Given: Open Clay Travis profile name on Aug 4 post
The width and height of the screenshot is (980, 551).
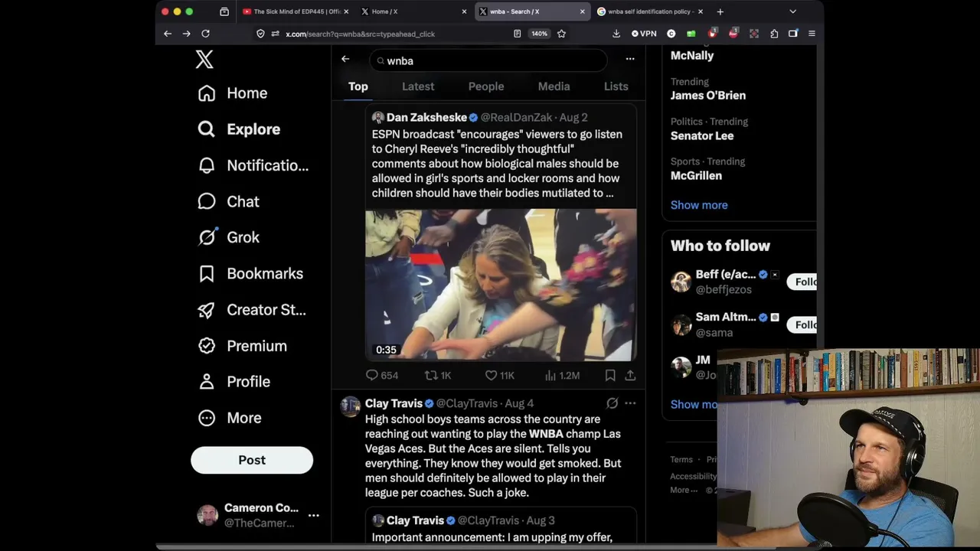Looking at the screenshot, I should [394, 403].
